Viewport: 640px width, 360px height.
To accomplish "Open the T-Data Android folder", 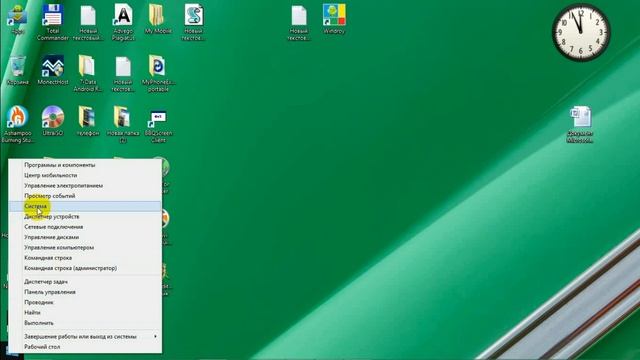I will coord(87,74).
